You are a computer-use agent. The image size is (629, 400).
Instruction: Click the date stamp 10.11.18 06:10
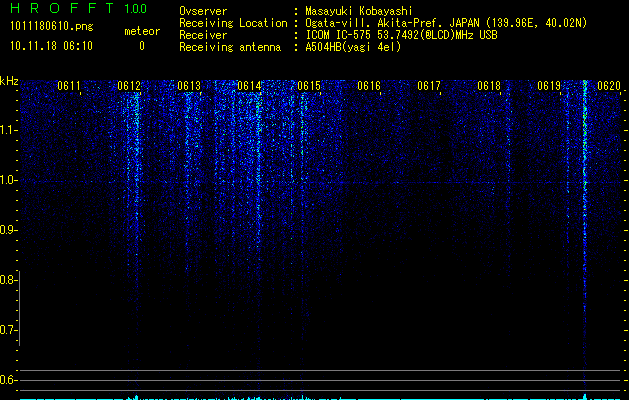[51, 46]
